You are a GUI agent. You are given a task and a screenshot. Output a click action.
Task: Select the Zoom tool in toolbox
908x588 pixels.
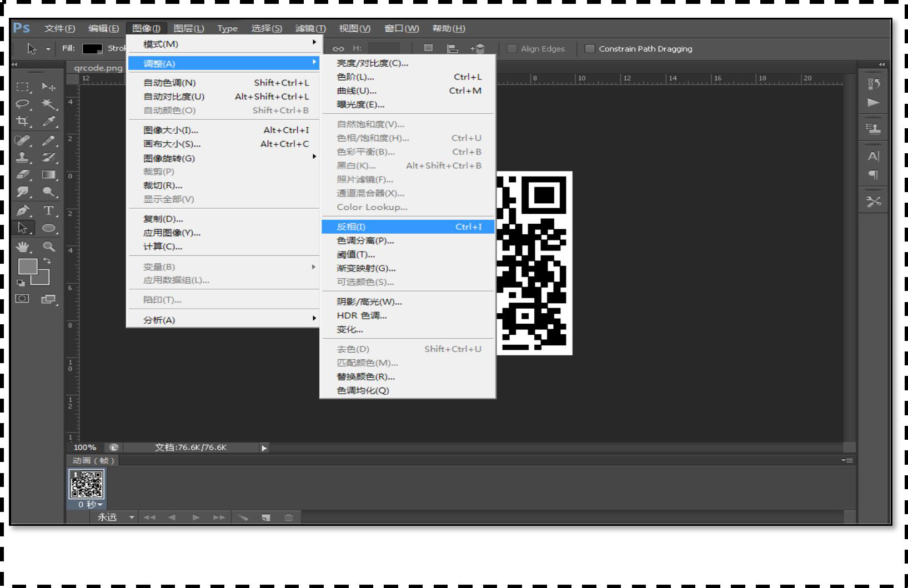pyautogui.click(x=48, y=247)
